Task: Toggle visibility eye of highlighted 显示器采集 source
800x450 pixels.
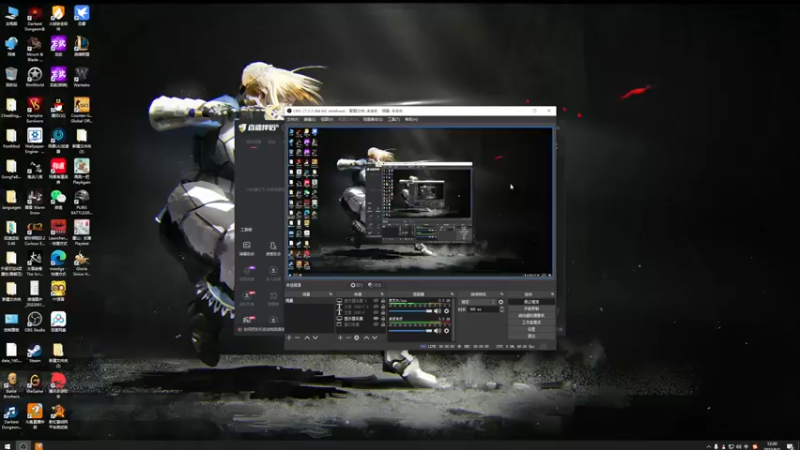Action: coord(376,318)
